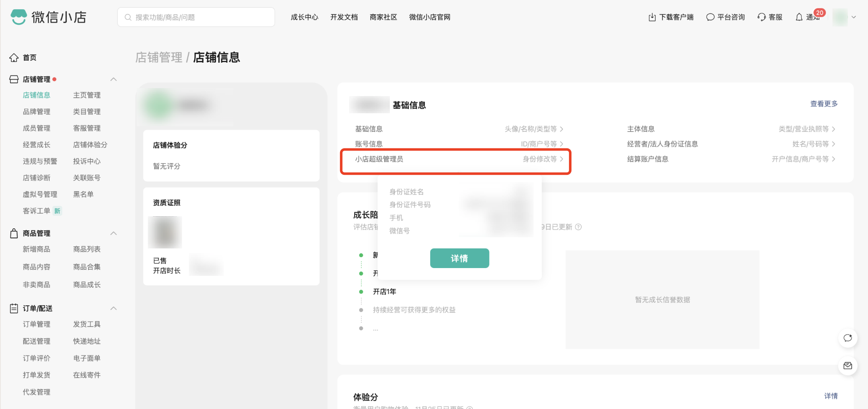Click the green 详情 button

(x=459, y=258)
